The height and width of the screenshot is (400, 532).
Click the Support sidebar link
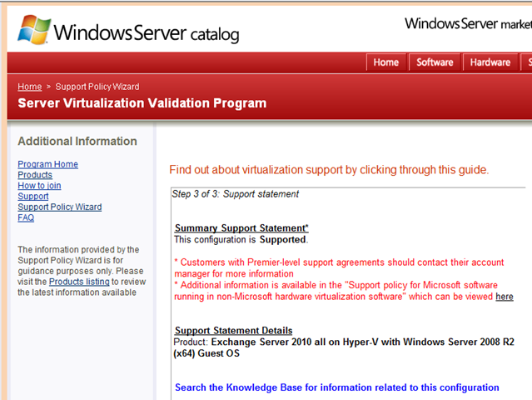click(33, 197)
